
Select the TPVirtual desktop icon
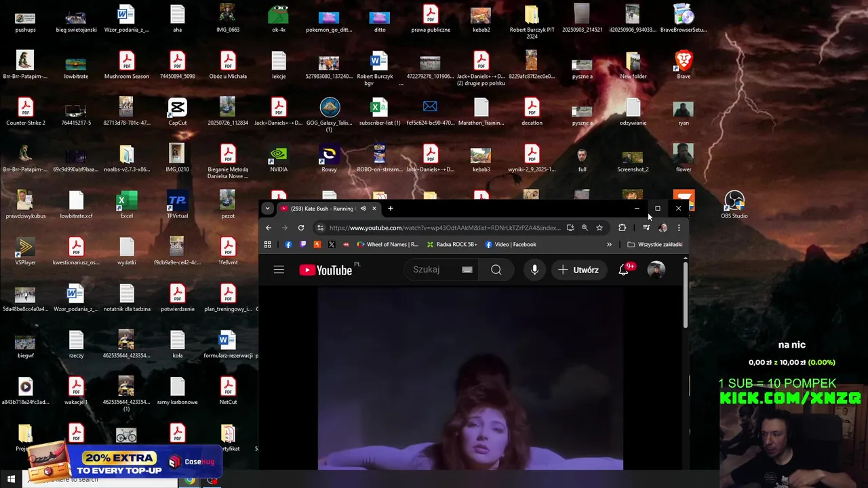[177, 205]
